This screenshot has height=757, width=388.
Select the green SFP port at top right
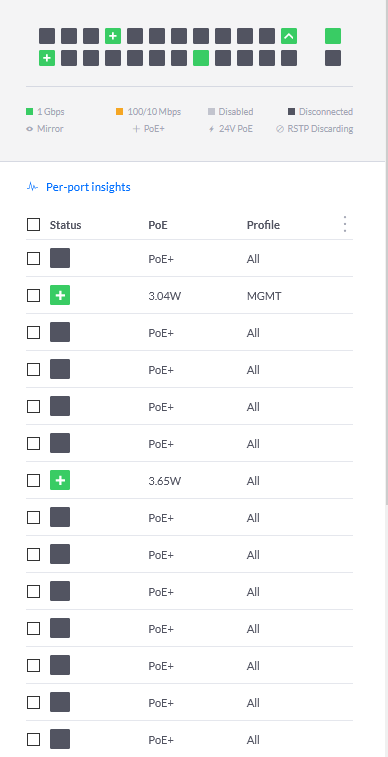[x=333, y=36]
